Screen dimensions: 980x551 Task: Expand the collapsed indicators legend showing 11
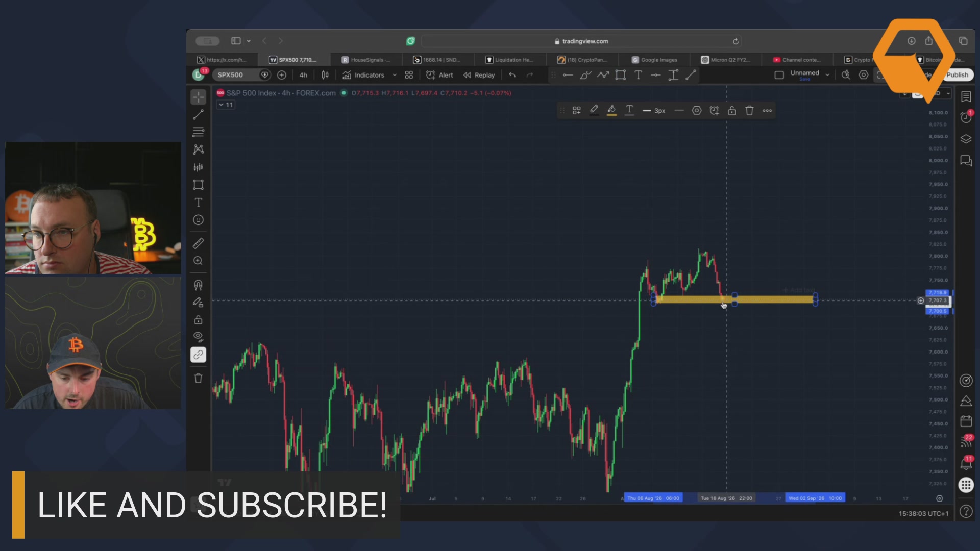pos(226,105)
